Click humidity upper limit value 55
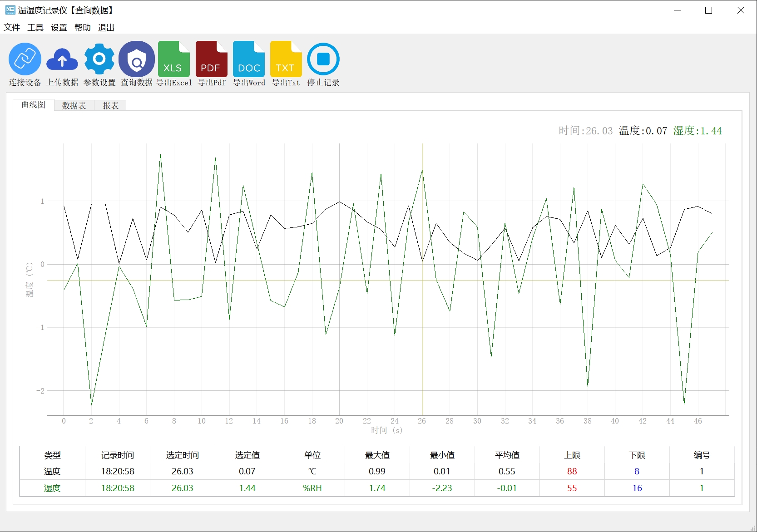757x532 pixels. (x=572, y=488)
